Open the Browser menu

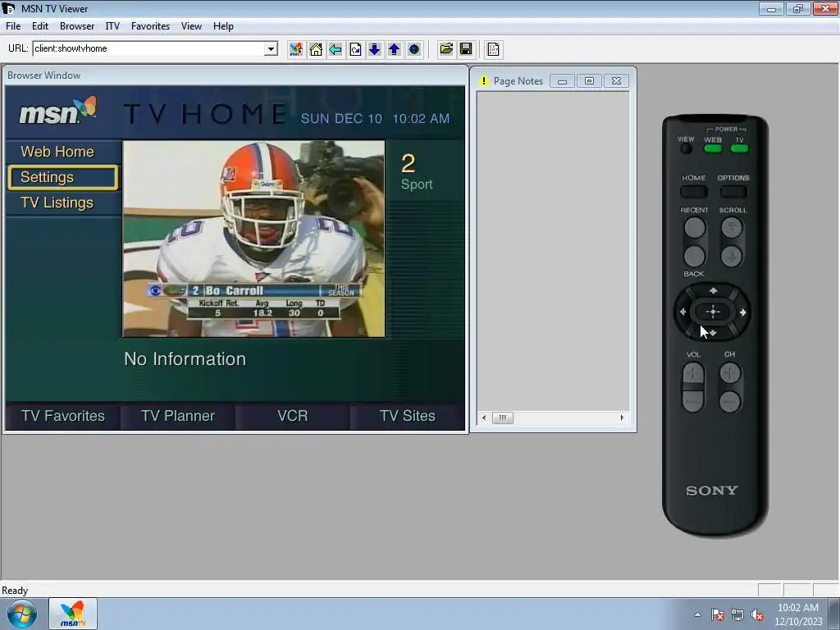point(77,25)
